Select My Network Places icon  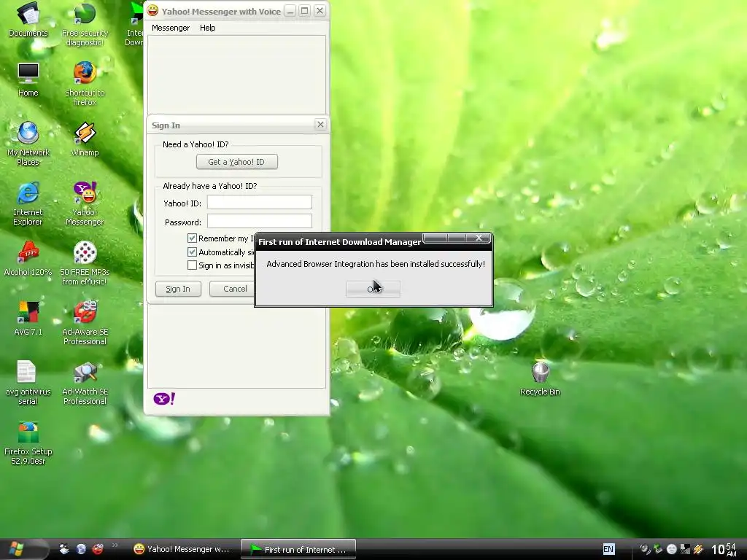28,144
